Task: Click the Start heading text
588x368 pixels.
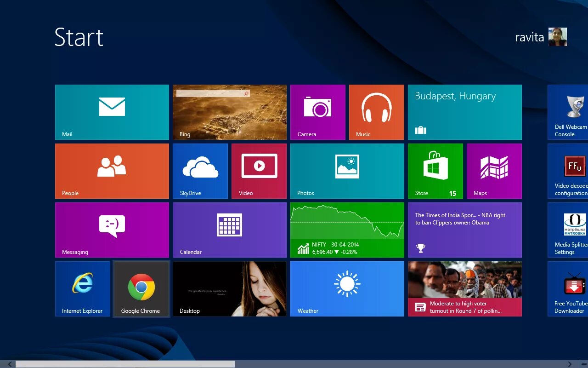Action: [x=79, y=37]
